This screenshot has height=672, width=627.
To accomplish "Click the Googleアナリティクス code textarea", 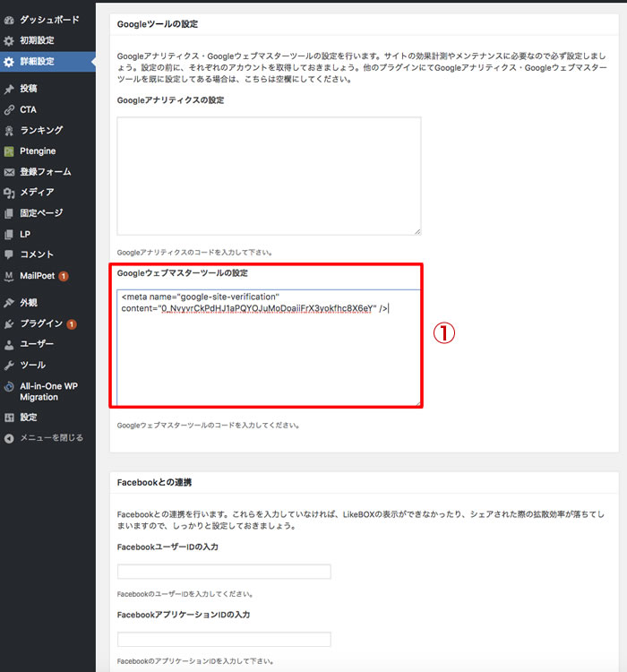I will [x=269, y=176].
